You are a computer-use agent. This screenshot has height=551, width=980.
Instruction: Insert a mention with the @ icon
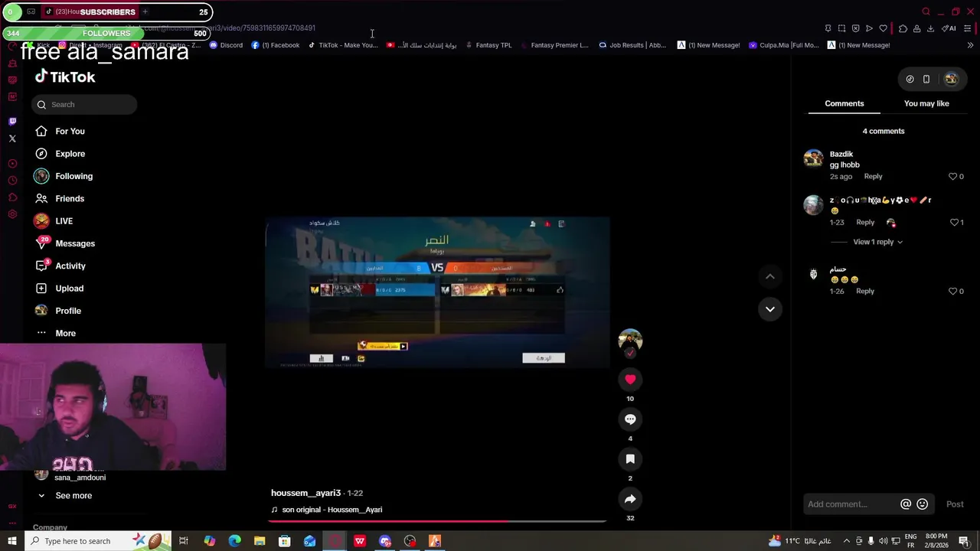coord(906,504)
